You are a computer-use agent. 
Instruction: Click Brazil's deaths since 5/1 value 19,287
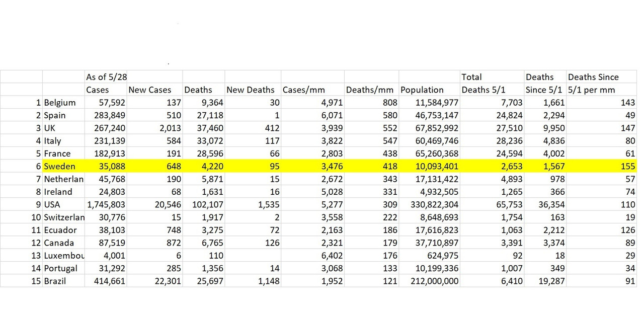(x=545, y=281)
